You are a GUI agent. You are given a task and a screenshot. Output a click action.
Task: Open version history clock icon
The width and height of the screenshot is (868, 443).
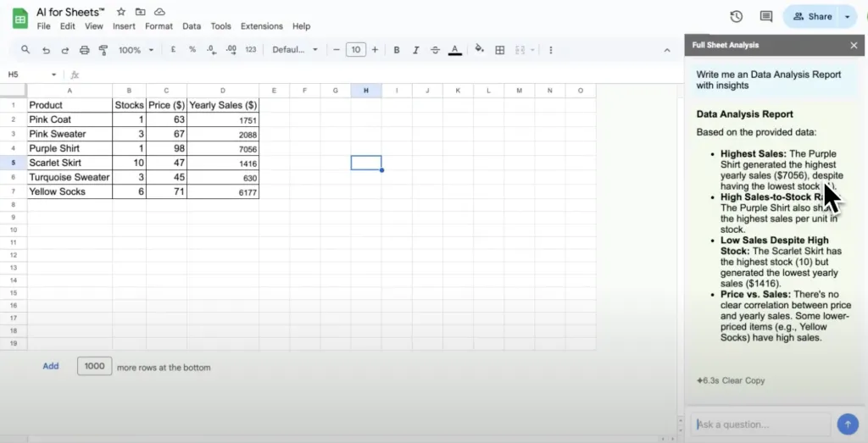(x=736, y=16)
